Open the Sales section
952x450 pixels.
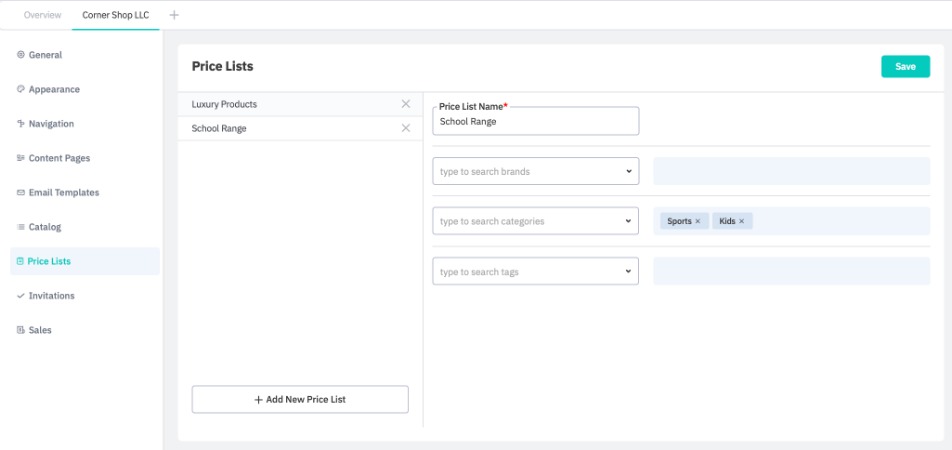tap(40, 330)
